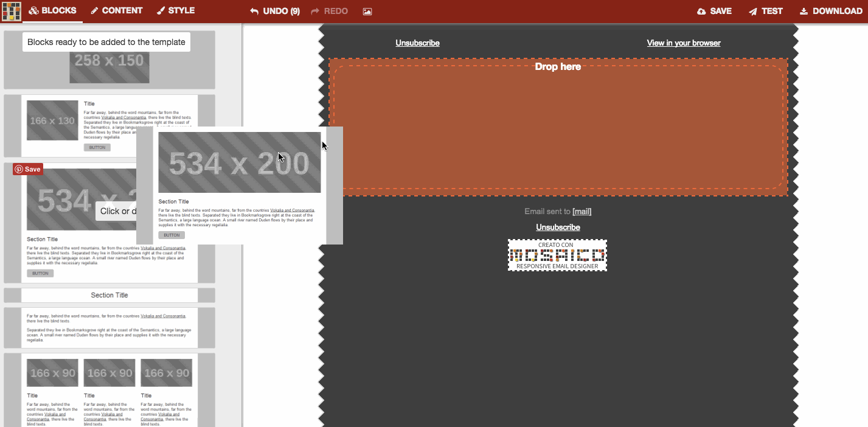Viewport: 868px width, 427px height.
Task: Switch to the Content tab
Action: (x=116, y=11)
